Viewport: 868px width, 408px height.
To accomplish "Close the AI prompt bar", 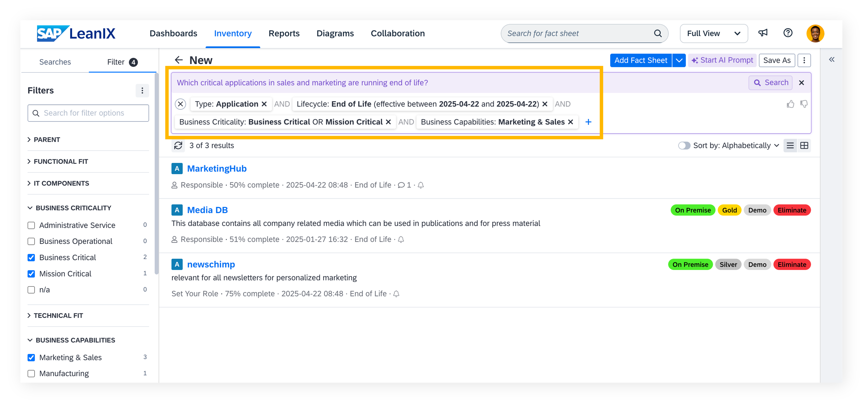I will (x=802, y=83).
